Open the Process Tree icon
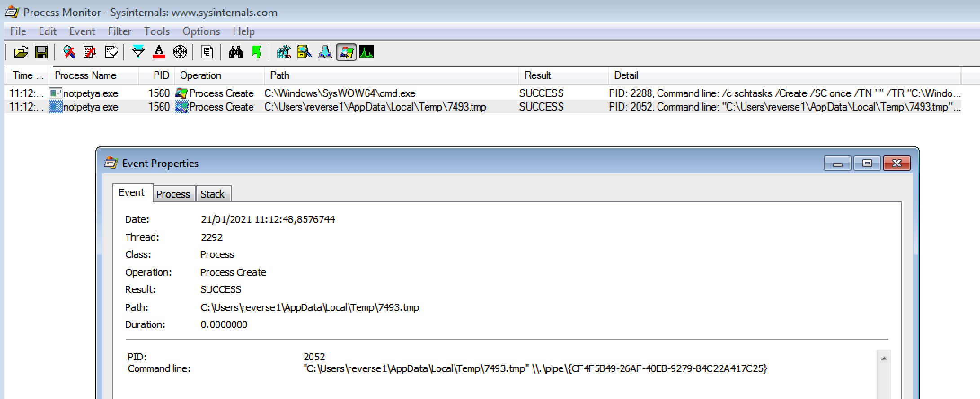980x399 pixels. pos(207,53)
